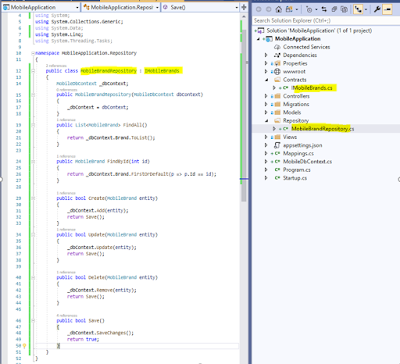
Task: Click the Controllers folder icon
Action: (277, 96)
